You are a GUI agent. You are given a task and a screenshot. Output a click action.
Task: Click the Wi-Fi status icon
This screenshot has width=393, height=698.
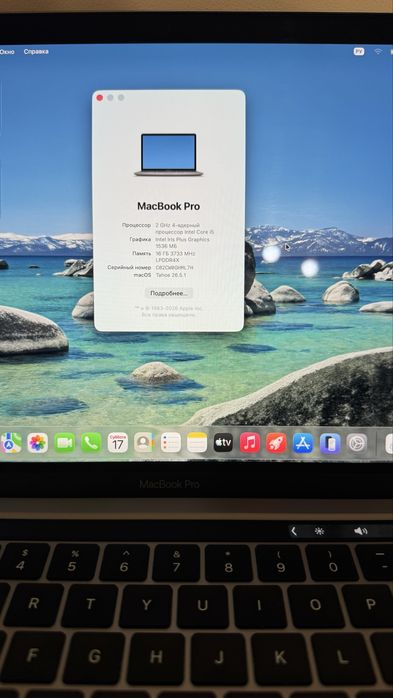tap(378, 52)
